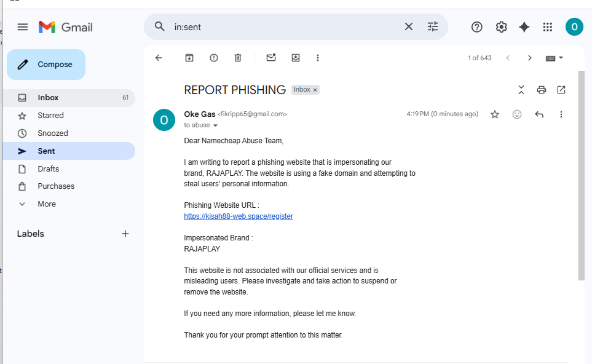Screen dimensions: 592x364
Task: Open the Drafts folder
Action: pos(48,168)
